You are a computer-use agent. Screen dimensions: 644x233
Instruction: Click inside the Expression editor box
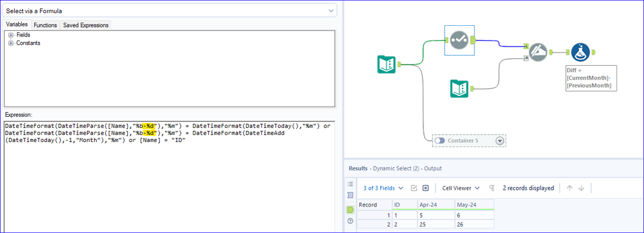click(x=170, y=177)
